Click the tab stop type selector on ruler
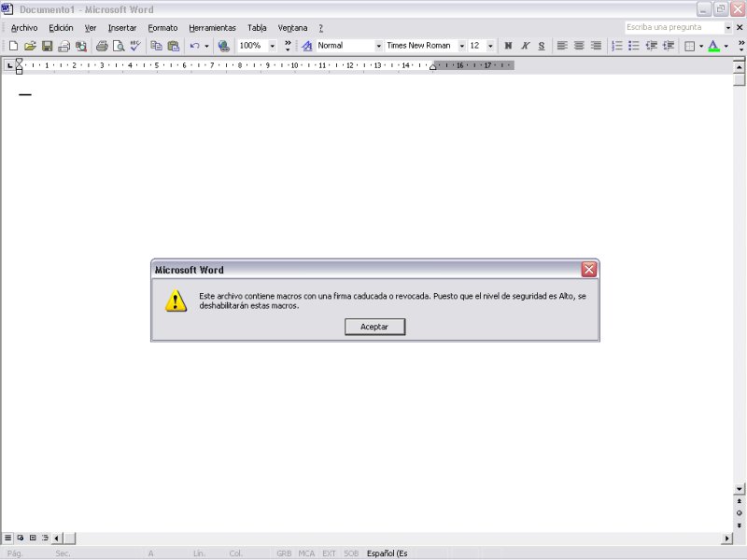The width and height of the screenshot is (747, 560). coord(9,65)
